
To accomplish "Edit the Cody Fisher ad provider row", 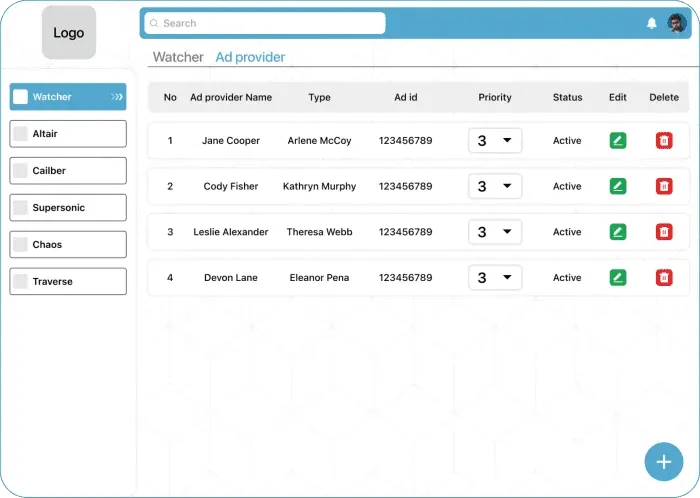I will click(618, 186).
